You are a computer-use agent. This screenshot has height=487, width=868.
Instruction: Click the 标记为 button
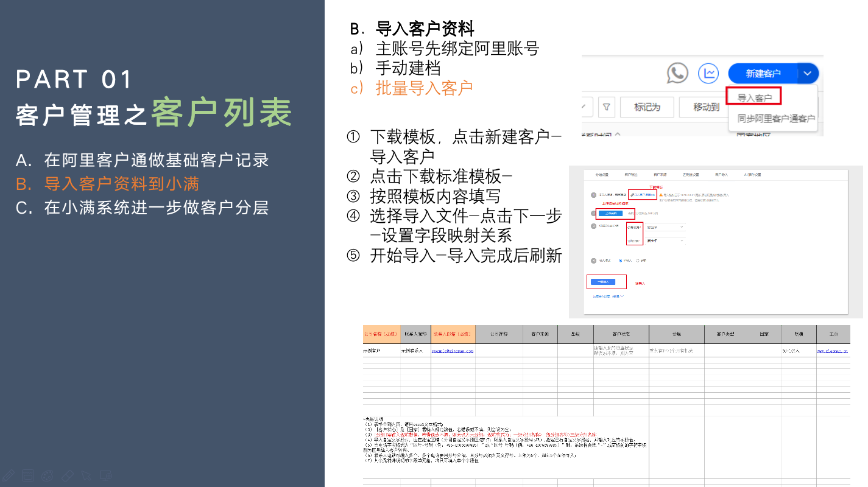(x=647, y=107)
